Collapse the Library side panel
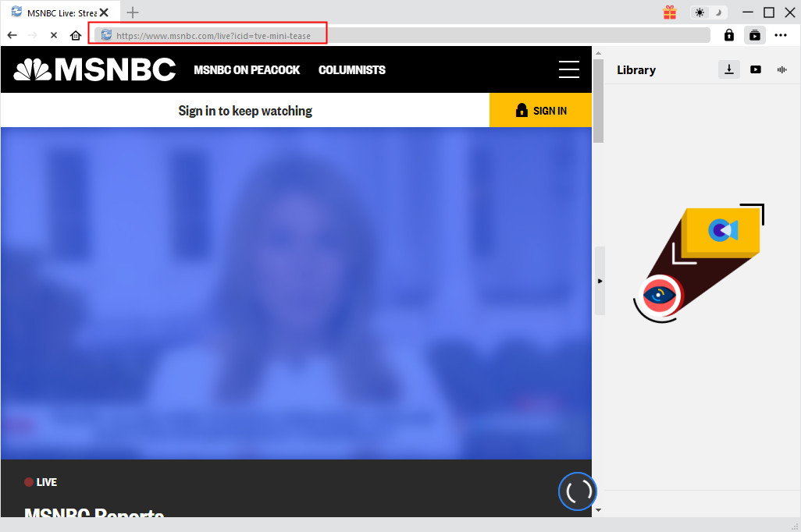801x532 pixels. pos(600,281)
